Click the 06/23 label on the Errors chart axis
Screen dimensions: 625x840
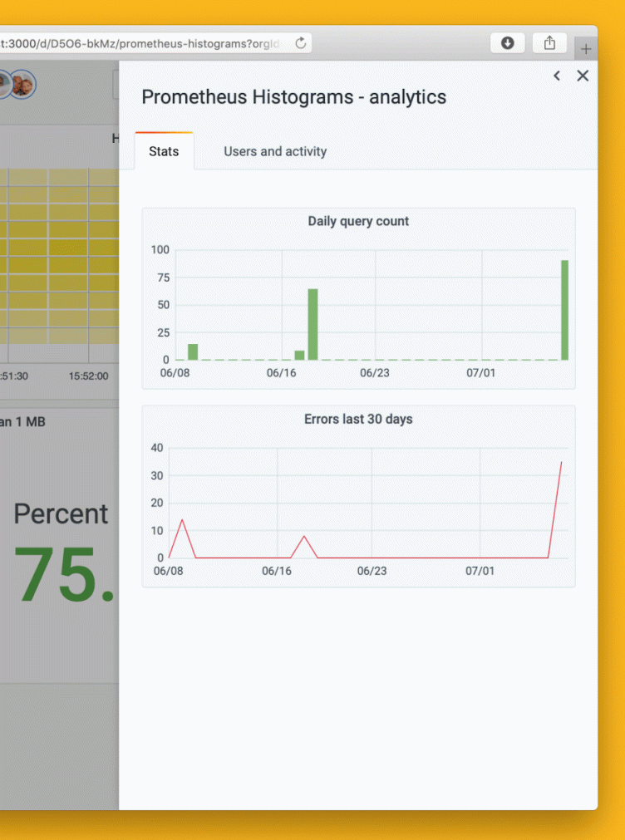pyautogui.click(x=372, y=571)
